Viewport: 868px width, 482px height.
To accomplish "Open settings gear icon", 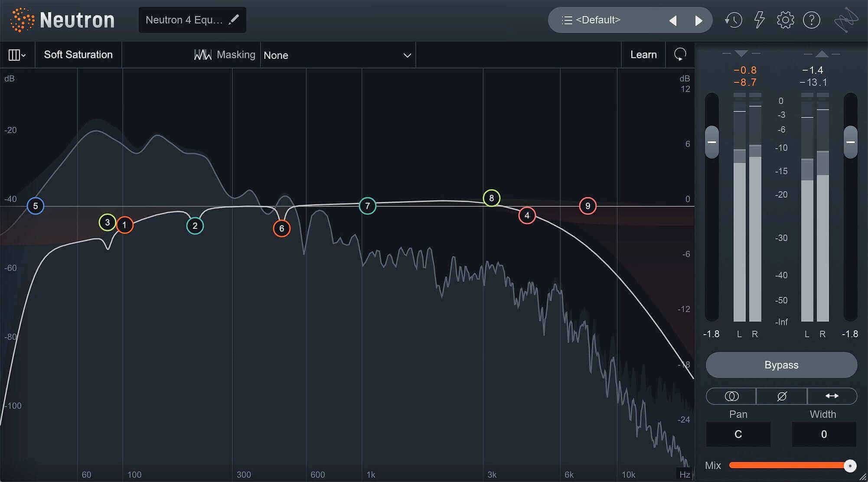I will [x=785, y=20].
